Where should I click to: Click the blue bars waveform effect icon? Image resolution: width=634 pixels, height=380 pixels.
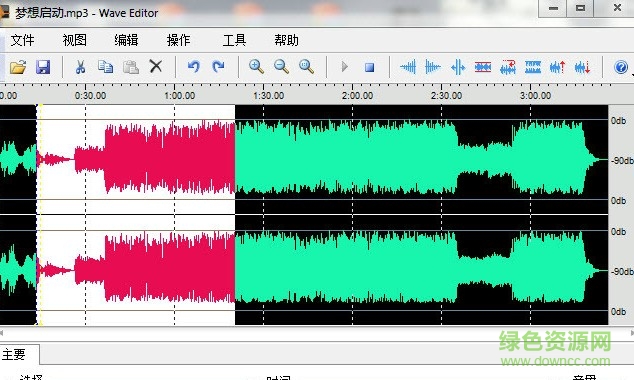pos(533,67)
